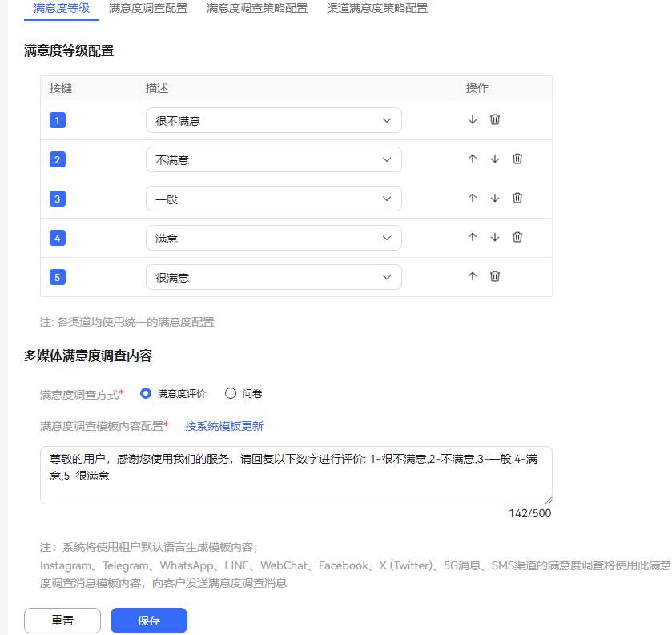Click key number 2 badge
The width and height of the screenshot is (672, 635).
point(58,160)
